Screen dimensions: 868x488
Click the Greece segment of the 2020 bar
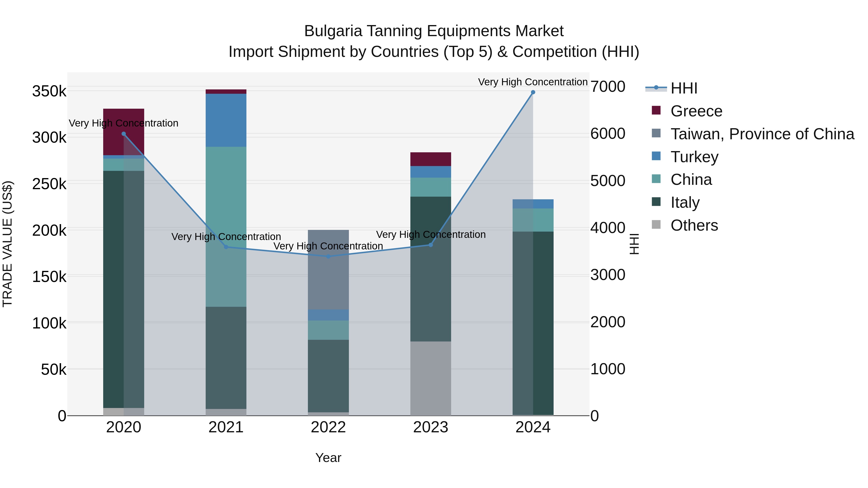click(x=124, y=132)
